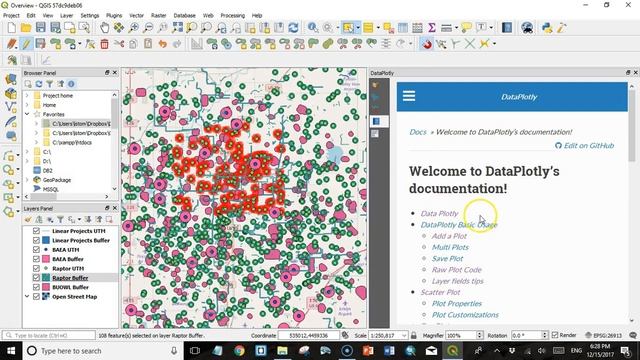Click the Edit on GitHub link
Viewport: 640px width, 360px height.
[584, 145]
